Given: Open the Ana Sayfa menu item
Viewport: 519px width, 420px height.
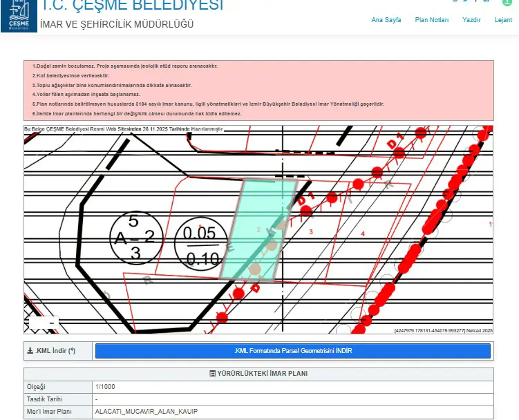Looking at the screenshot, I should pos(386,20).
